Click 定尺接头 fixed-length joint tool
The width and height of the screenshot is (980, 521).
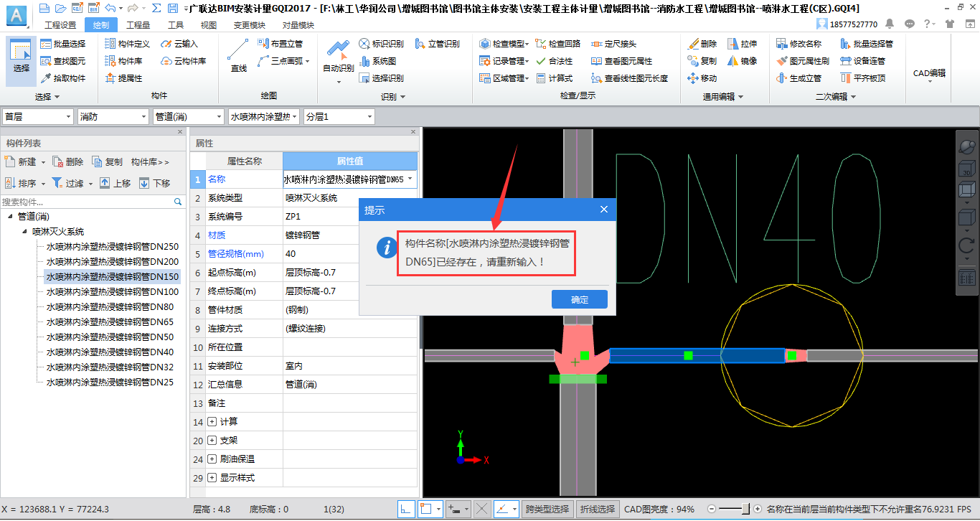(614, 44)
